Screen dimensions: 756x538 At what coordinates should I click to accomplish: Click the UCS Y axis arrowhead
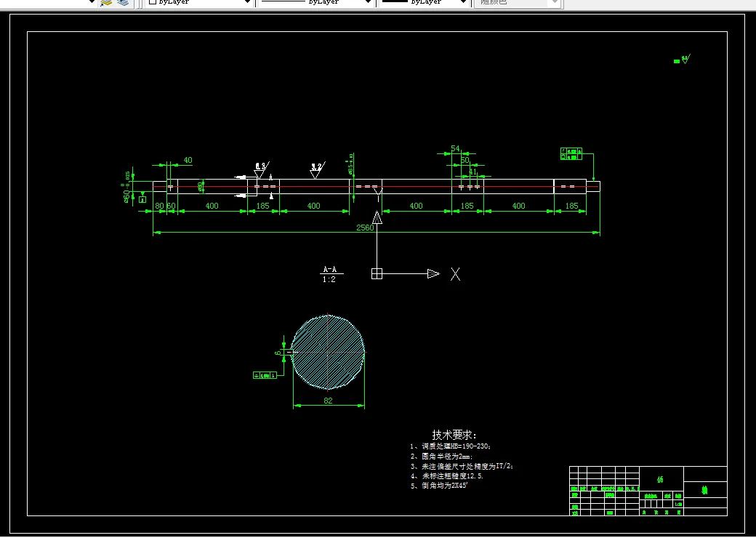point(377,218)
